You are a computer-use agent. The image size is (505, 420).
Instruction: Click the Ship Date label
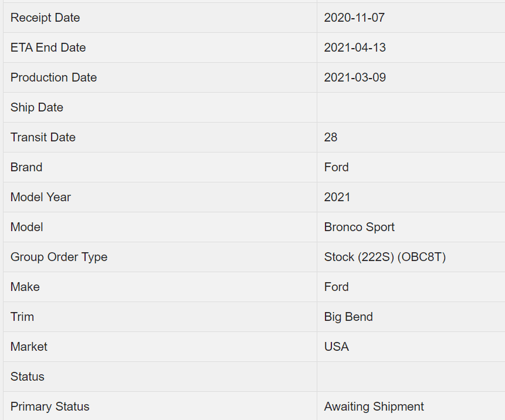(x=37, y=107)
